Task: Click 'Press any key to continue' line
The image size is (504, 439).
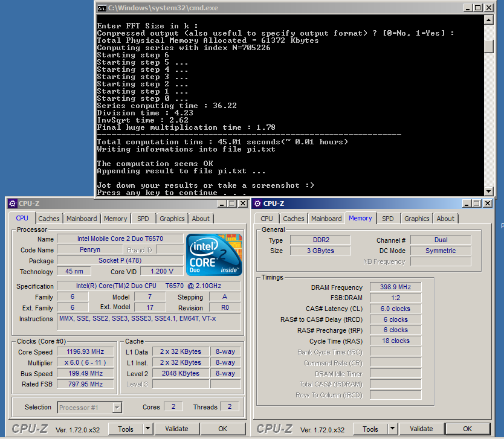Action: tap(172, 193)
